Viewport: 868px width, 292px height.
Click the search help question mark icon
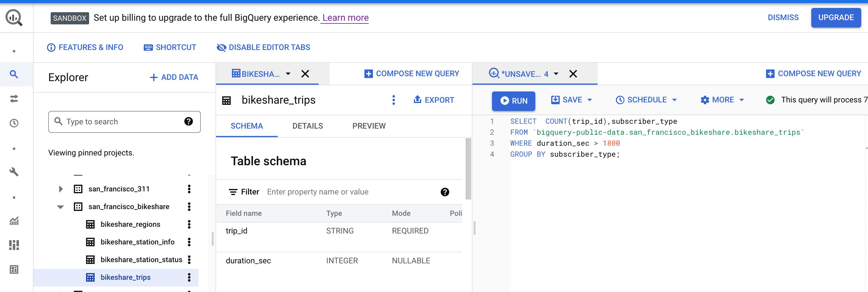click(188, 121)
